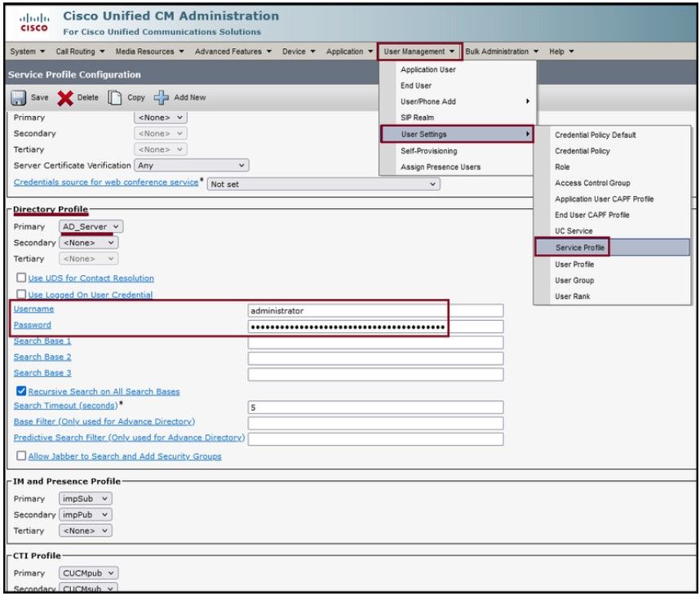Click Base Filter link
Viewport: 700px width, 596px height.
pos(104,422)
